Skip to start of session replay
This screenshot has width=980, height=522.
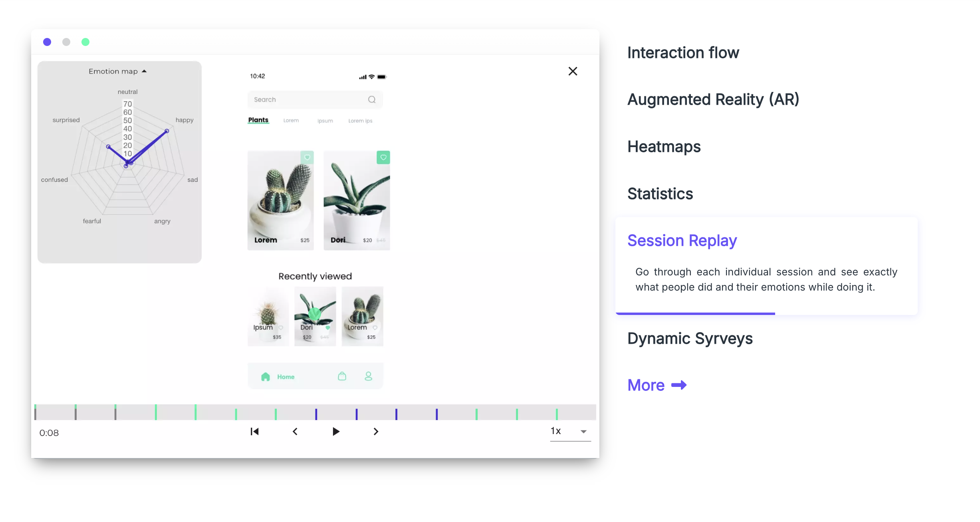(x=254, y=432)
